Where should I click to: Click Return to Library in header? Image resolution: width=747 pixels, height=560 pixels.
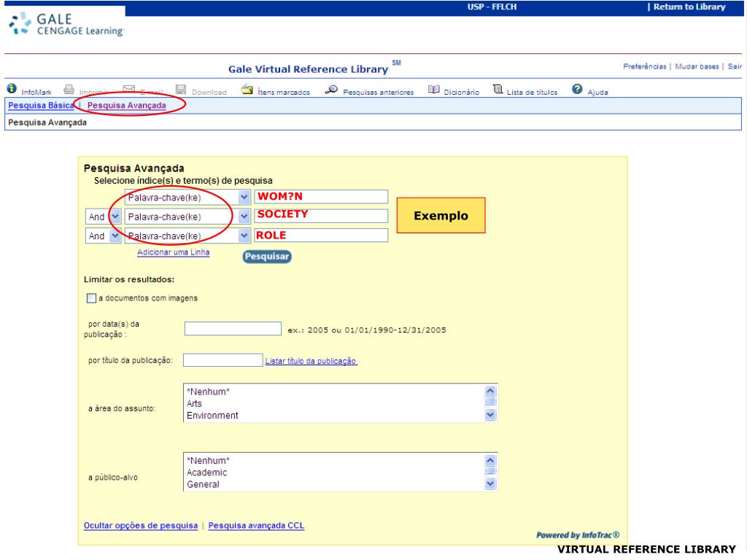pos(689,7)
